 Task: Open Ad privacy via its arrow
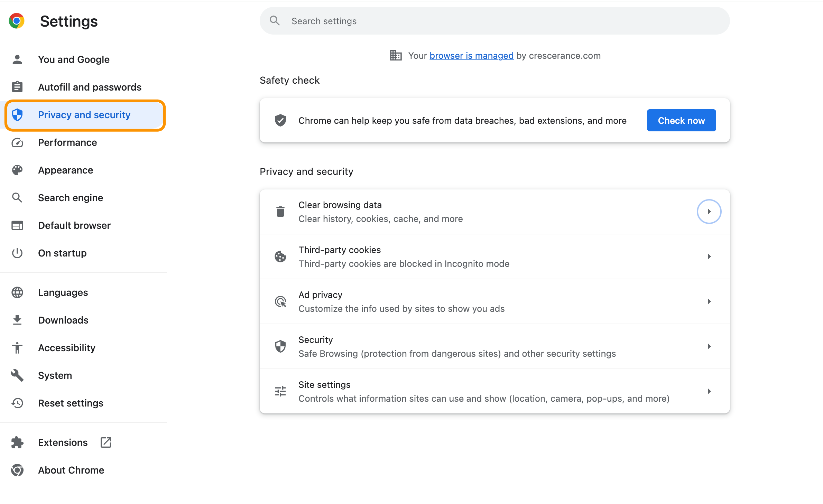(709, 301)
